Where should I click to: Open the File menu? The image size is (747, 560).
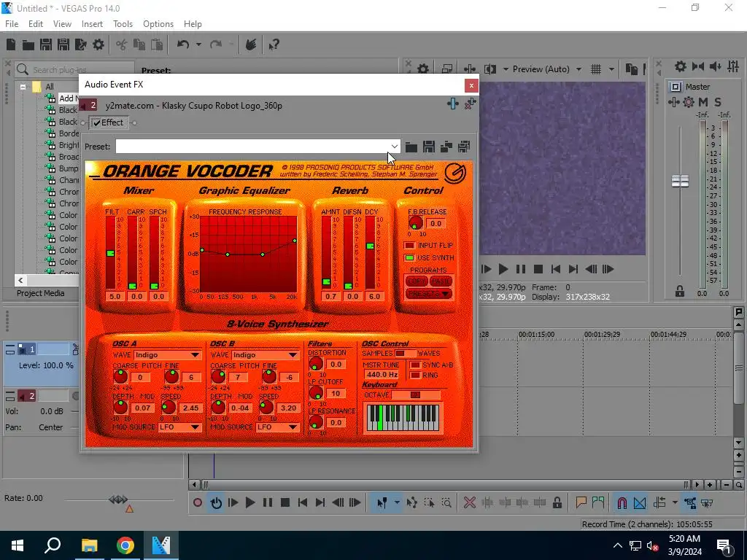[x=12, y=24]
